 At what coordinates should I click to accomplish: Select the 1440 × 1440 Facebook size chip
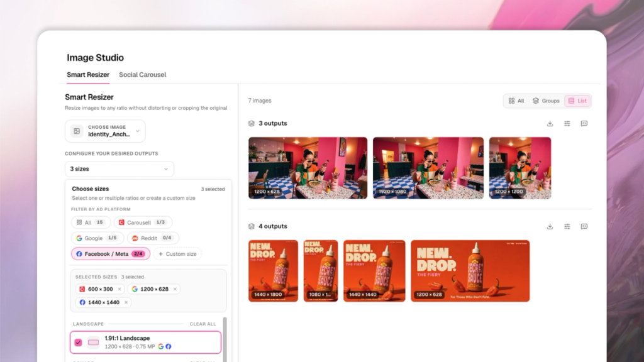point(103,302)
